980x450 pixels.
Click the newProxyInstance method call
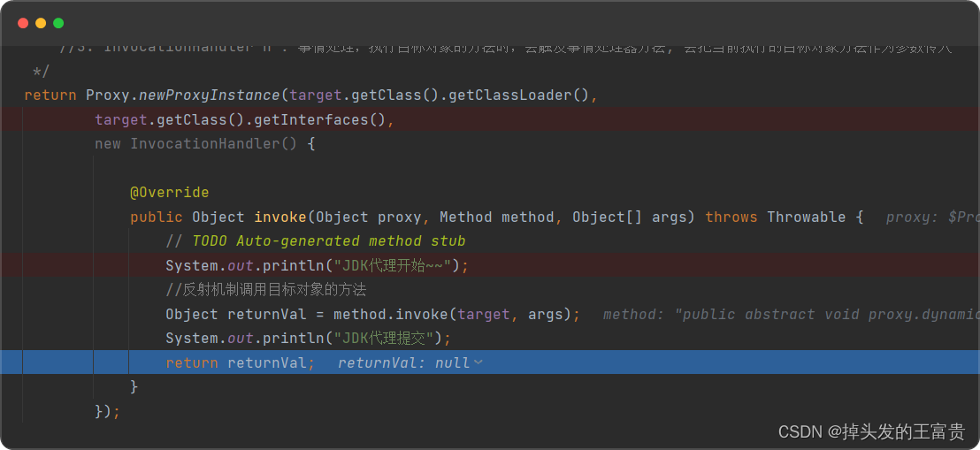click(210, 95)
